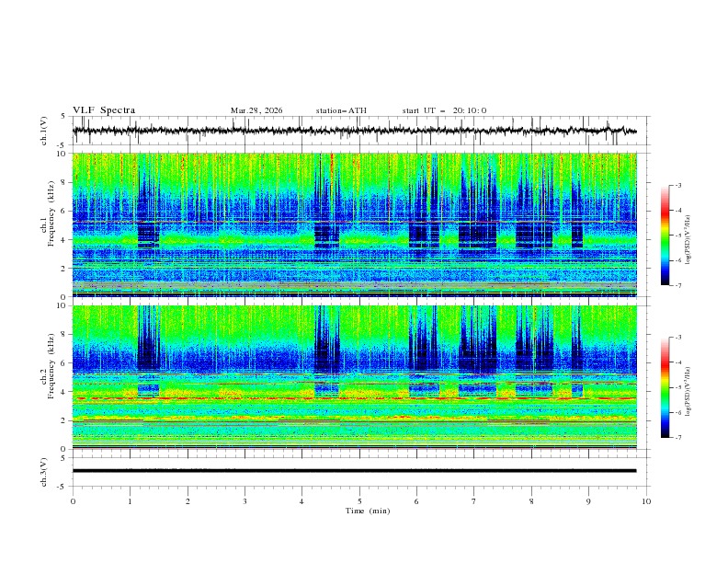Click the ch.1 voltage waveform trace
Viewport: 728px width, 563px height.
click(354, 131)
